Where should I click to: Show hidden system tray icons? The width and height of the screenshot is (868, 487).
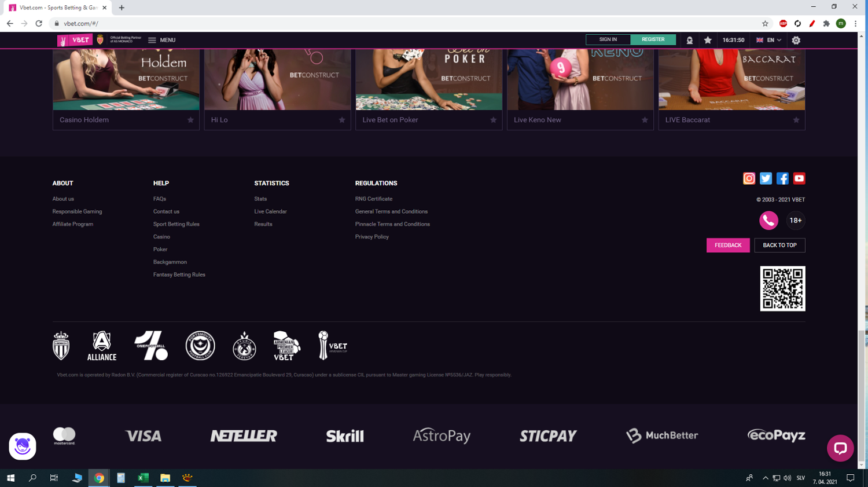pos(765,478)
